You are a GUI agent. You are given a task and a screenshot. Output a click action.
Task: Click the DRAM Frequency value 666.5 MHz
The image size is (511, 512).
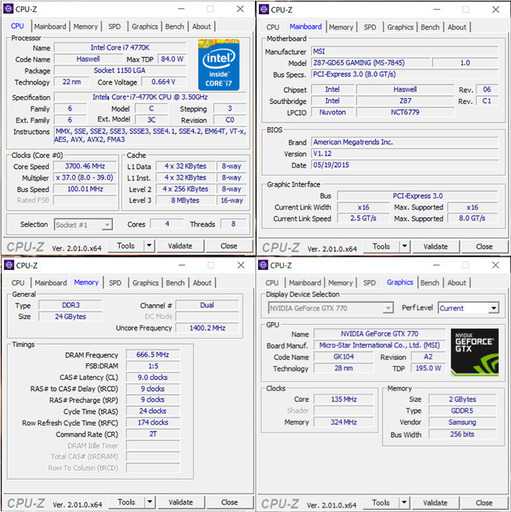[153, 354]
